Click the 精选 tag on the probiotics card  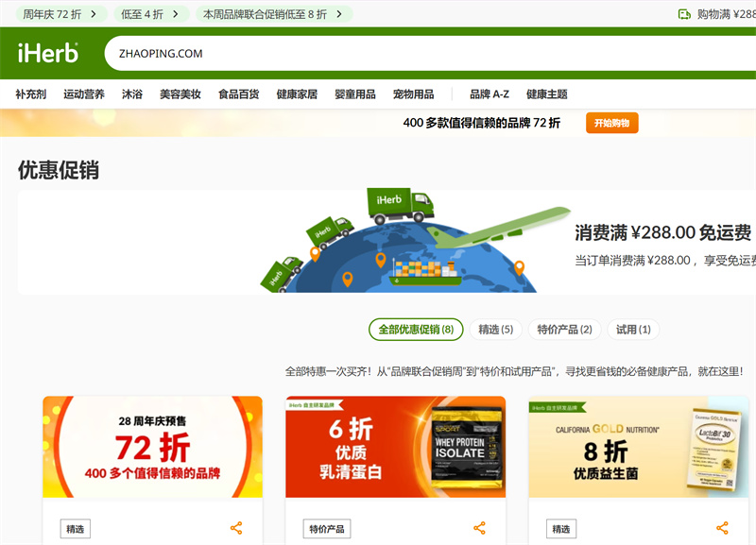[561, 529]
